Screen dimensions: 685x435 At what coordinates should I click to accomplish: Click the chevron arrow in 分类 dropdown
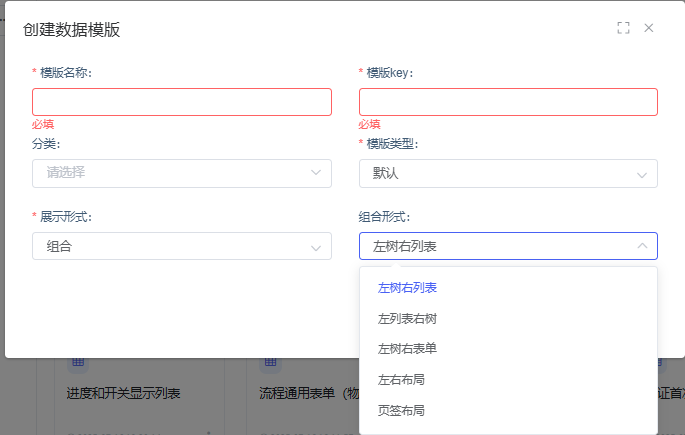click(315, 173)
